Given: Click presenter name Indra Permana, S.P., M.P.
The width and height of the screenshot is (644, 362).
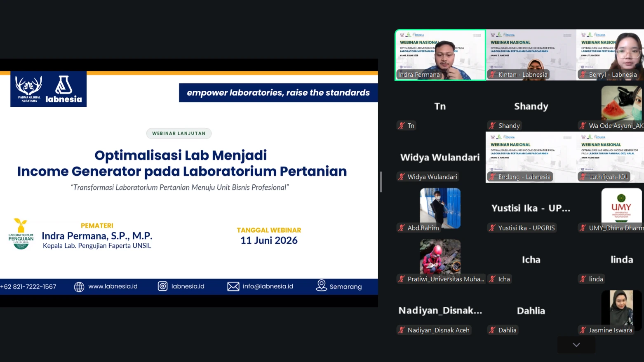Looking at the screenshot, I should (x=97, y=236).
